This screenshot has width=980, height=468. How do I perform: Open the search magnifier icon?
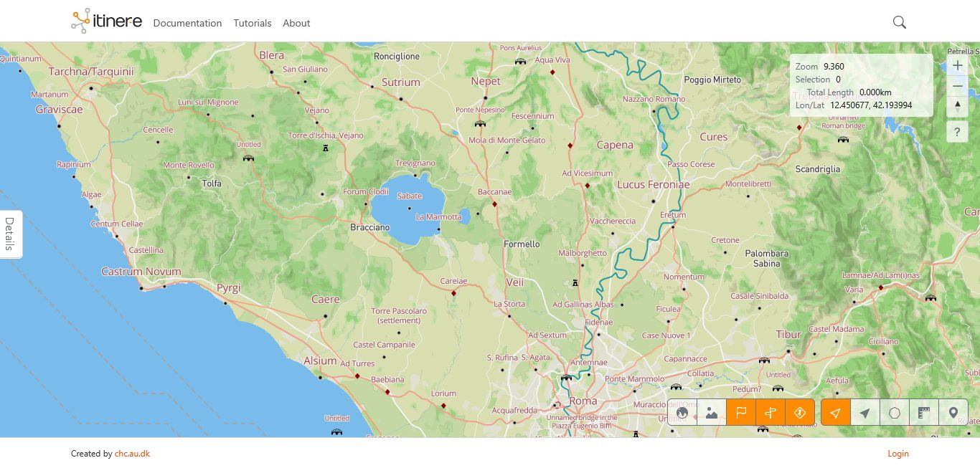pos(900,22)
